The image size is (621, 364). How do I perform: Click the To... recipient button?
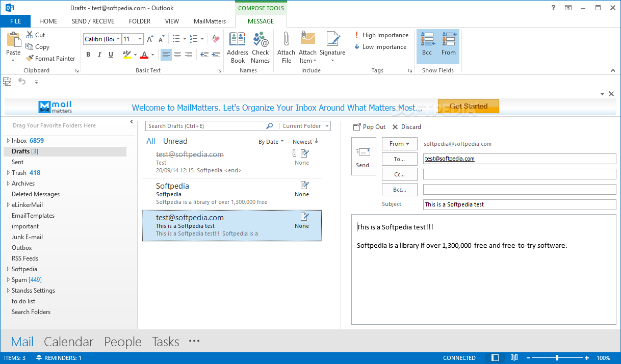click(x=399, y=159)
